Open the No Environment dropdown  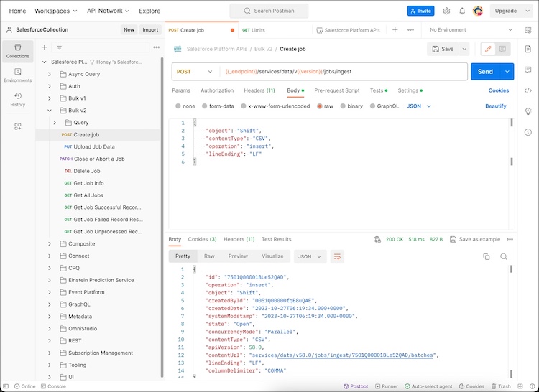point(471,30)
